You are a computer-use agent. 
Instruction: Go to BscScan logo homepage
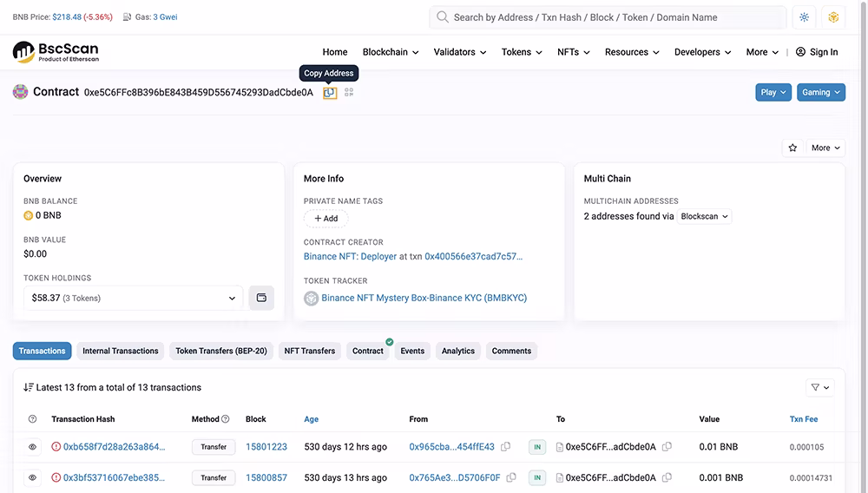(x=56, y=52)
